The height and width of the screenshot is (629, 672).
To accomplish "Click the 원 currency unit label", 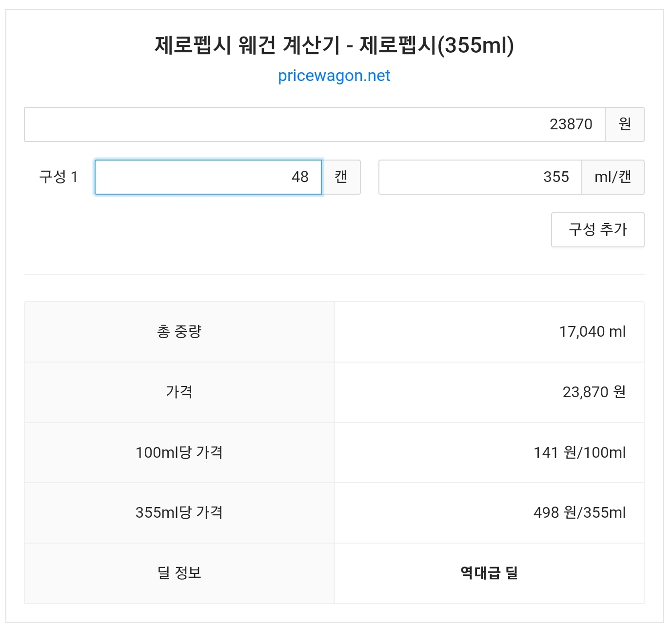I will pos(625,124).
